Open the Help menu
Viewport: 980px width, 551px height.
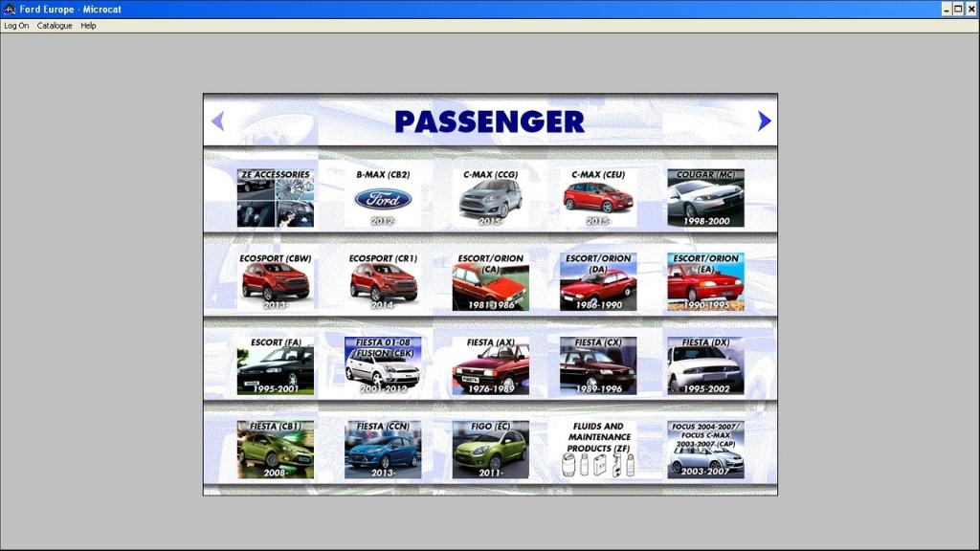pyautogui.click(x=88, y=26)
